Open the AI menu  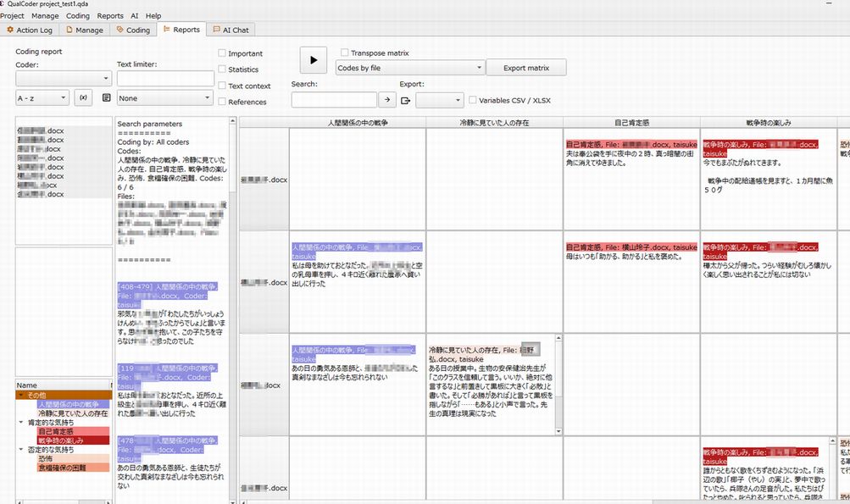[x=135, y=16]
